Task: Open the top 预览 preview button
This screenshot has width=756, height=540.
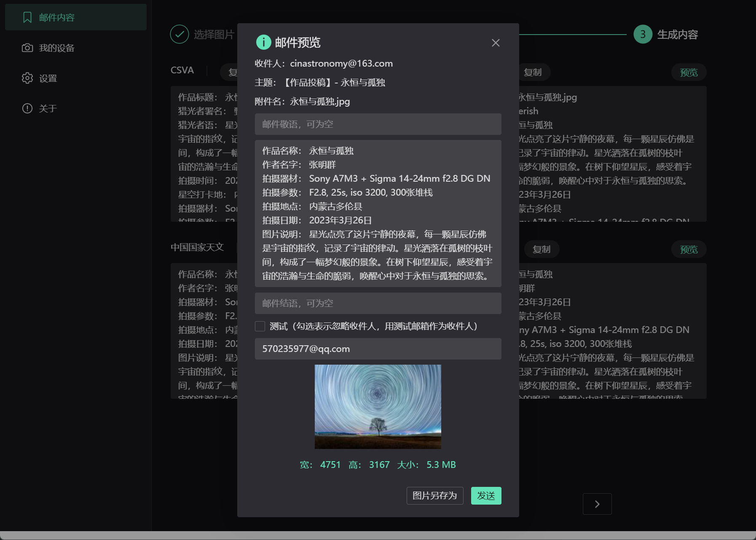Action: click(x=688, y=72)
